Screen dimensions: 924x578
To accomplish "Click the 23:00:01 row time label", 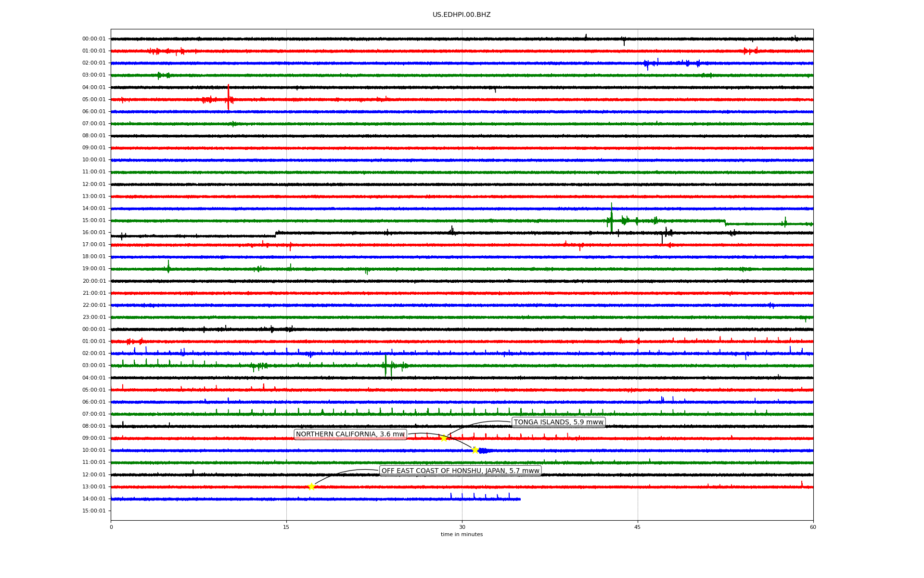I will click(94, 317).
